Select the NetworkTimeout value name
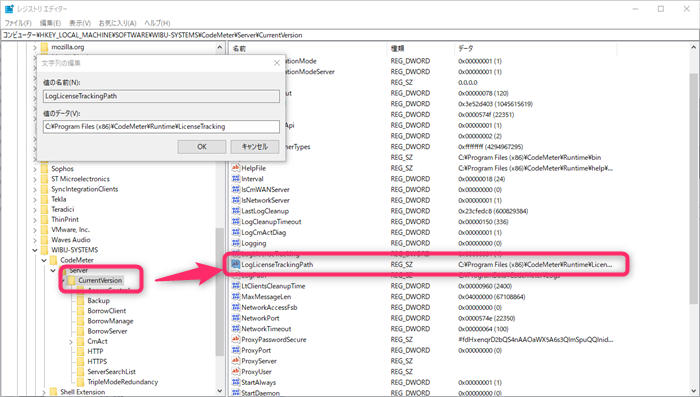This screenshot has height=397, width=700. [266, 329]
